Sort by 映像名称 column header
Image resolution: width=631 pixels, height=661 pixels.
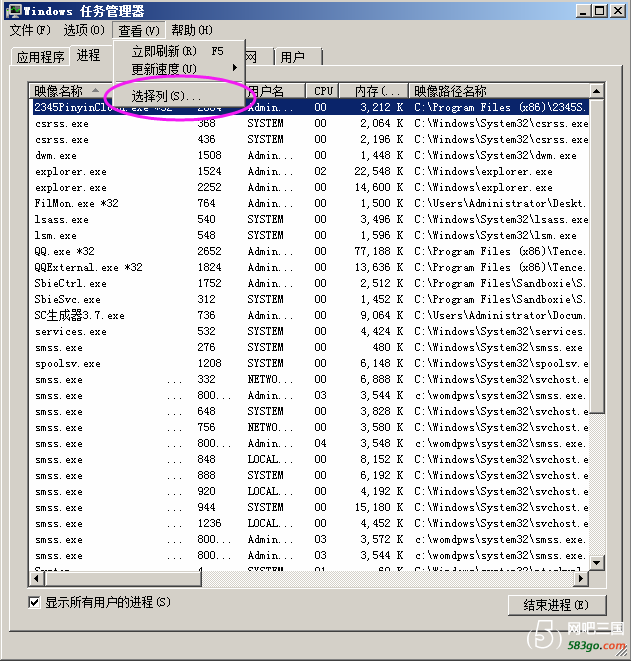[x=71, y=91]
